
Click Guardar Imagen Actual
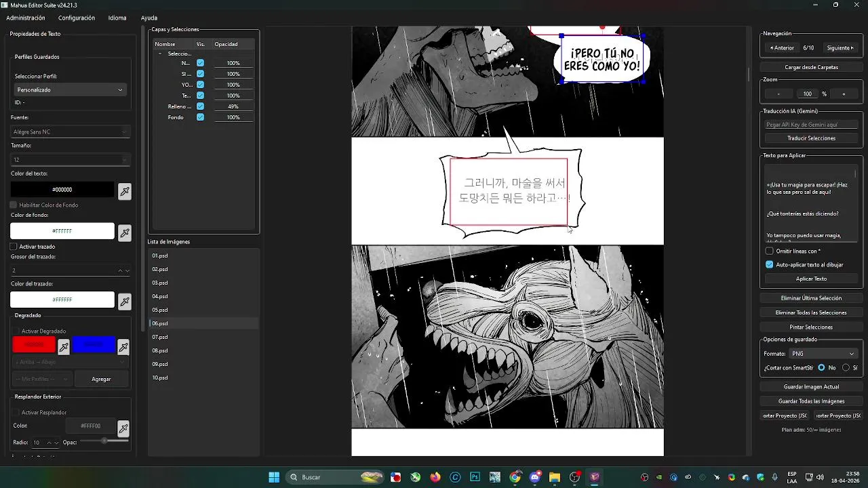coord(811,387)
